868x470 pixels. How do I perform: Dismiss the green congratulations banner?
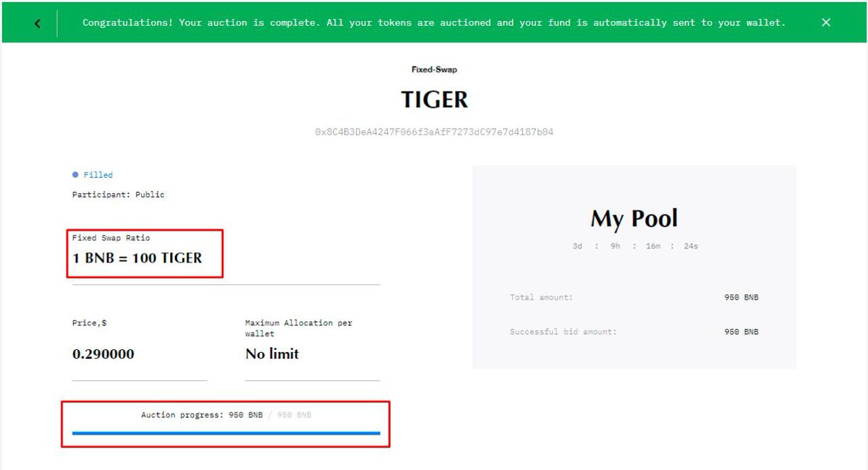pyautogui.click(x=826, y=22)
